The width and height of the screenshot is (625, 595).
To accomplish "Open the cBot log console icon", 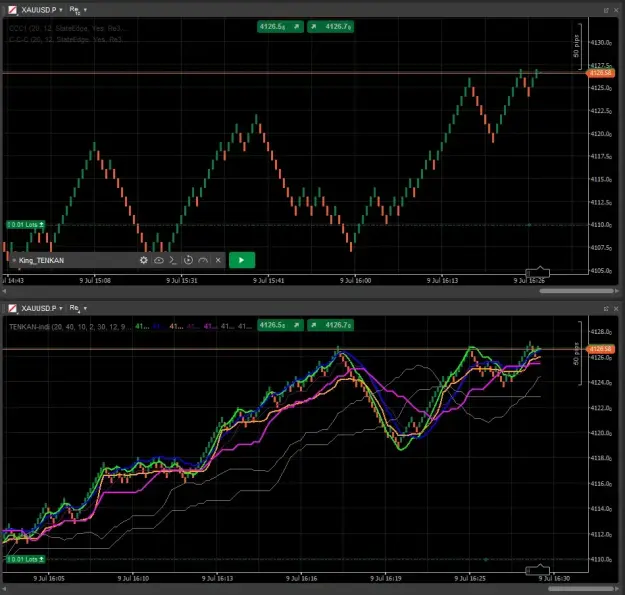I will [x=173, y=260].
